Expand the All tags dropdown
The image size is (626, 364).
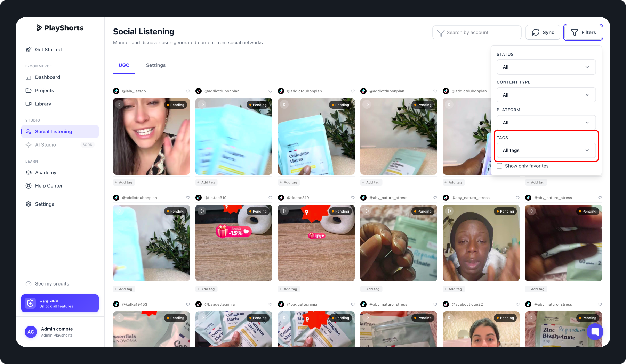coord(546,150)
